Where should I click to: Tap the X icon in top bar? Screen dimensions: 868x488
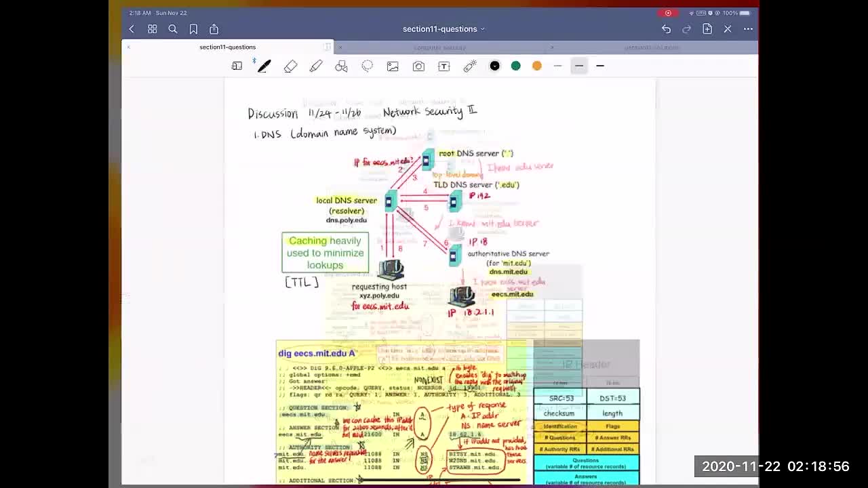[728, 29]
